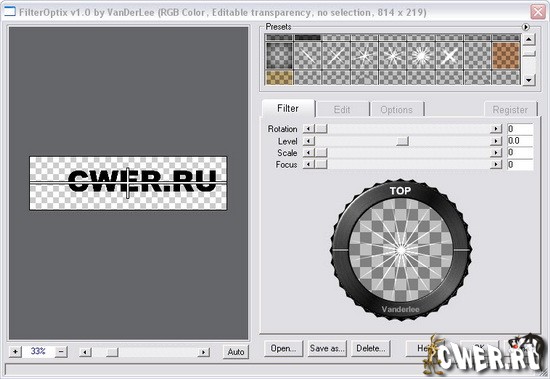Close the FilterOptix dialog window
This screenshot has width=550, height=379.
pos(537,12)
